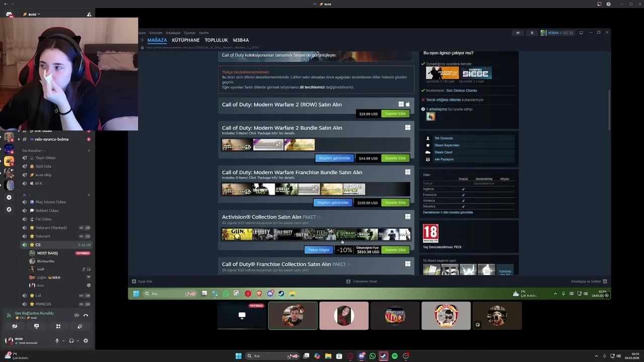Image resolution: width=644 pixels, height=362 pixels.
Task: Share your screen in Discord
Action: (x=36, y=326)
